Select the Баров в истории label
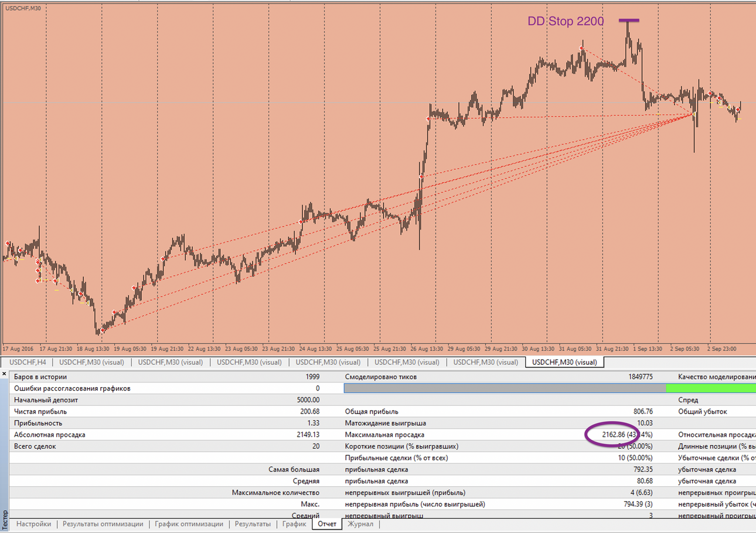Viewport: 756px width, 533px height. 40,377
